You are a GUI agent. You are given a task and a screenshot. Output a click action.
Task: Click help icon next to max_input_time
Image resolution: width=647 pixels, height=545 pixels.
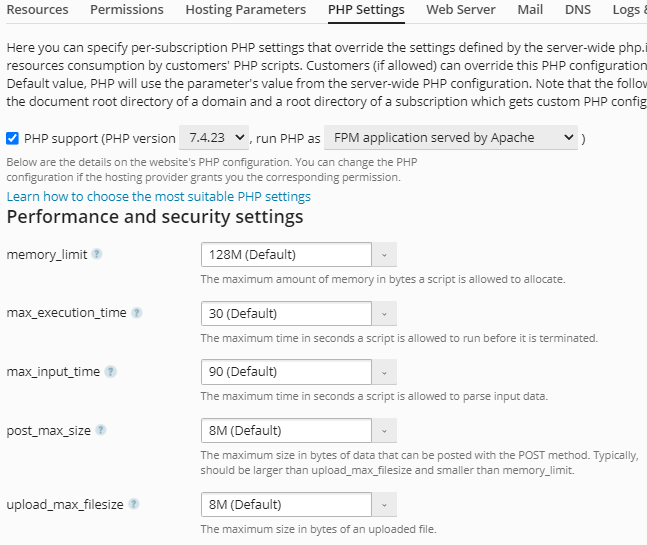[x=110, y=372]
